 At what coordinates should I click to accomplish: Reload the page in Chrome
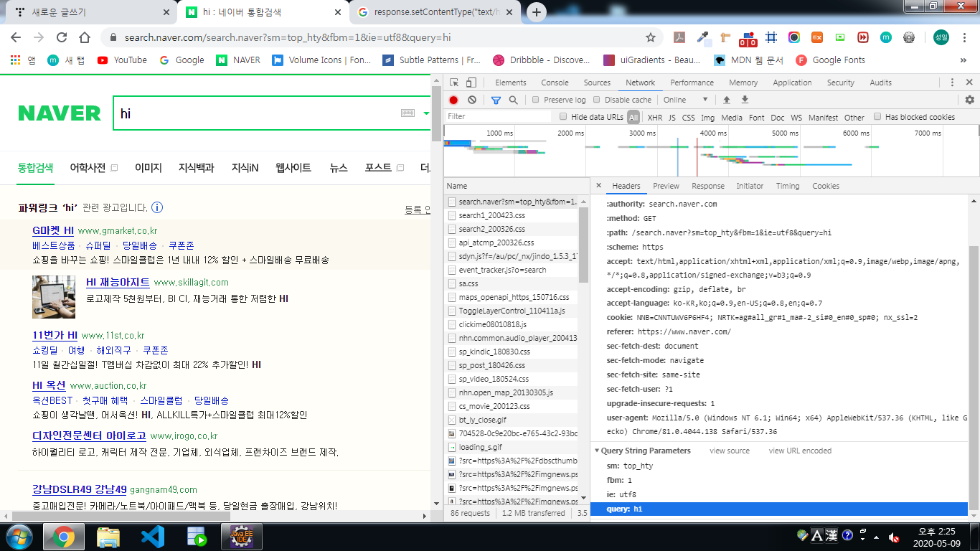(62, 37)
